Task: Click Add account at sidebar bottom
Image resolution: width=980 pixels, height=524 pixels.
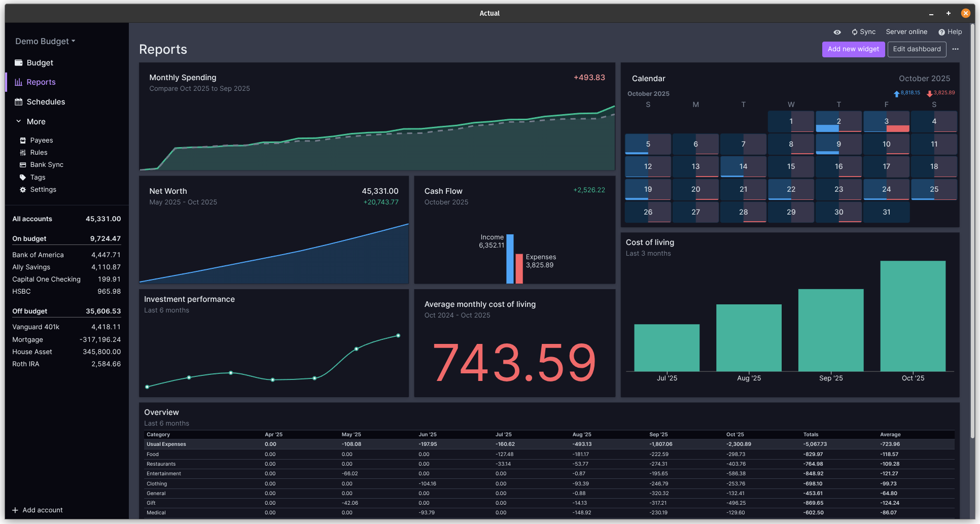Action: 38,510
